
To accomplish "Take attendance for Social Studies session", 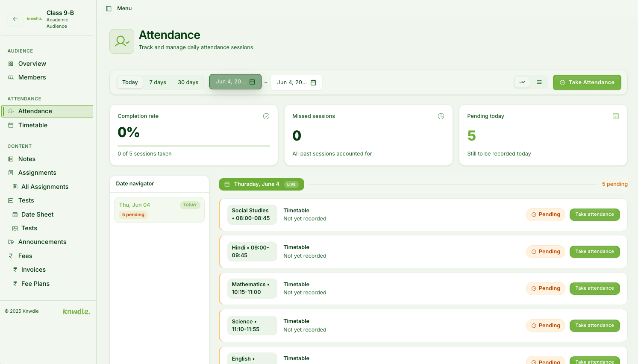I will tap(595, 214).
